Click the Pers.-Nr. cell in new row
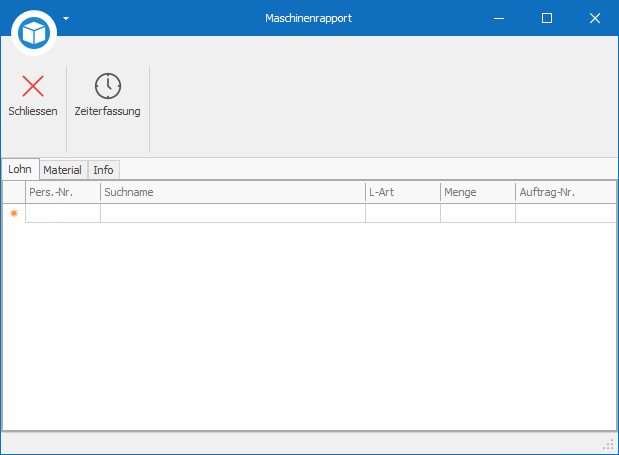 [63, 213]
